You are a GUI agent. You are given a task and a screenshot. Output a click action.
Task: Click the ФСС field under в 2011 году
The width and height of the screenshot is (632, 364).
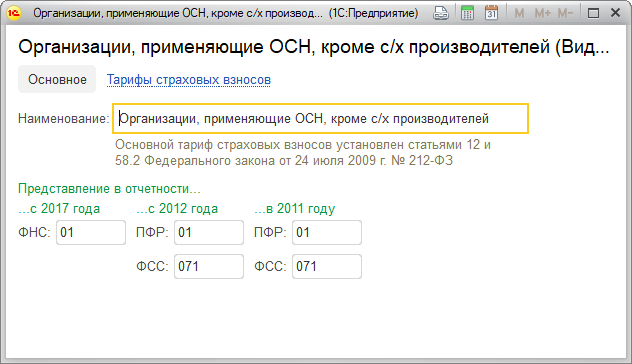pos(327,266)
